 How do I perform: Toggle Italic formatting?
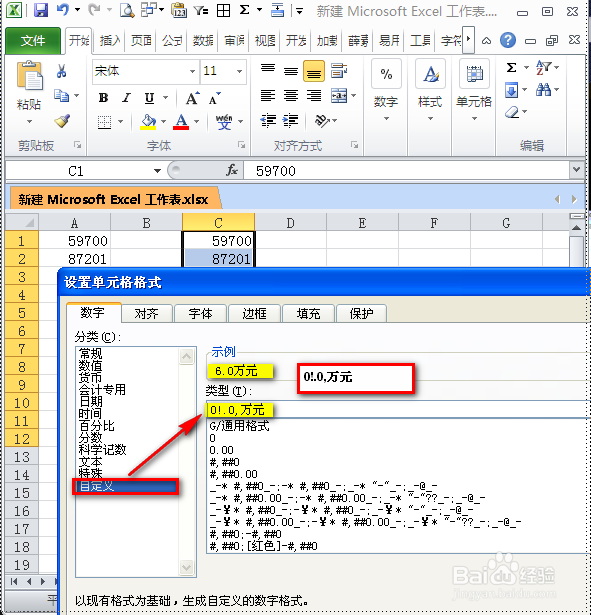click(x=126, y=98)
